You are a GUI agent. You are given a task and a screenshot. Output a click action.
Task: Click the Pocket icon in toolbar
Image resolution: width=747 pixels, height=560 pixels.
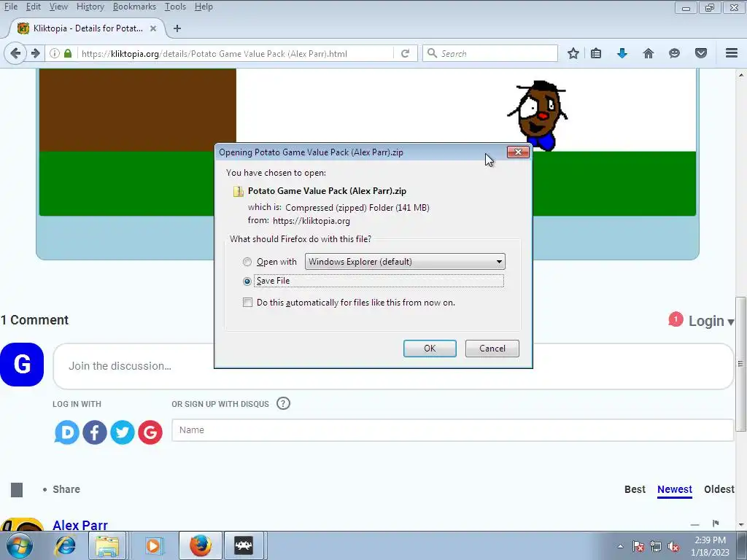click(x=701, y=53)
